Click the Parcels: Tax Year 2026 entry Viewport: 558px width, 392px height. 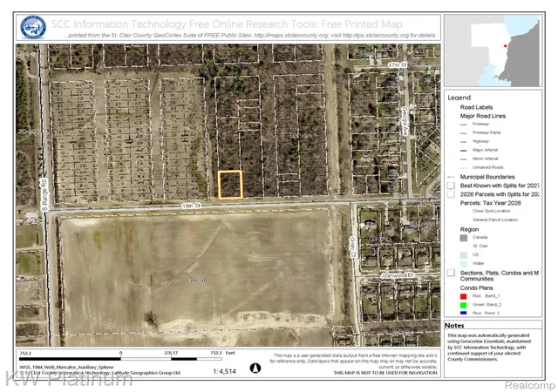pyautogui.click(x=490, y=203)
